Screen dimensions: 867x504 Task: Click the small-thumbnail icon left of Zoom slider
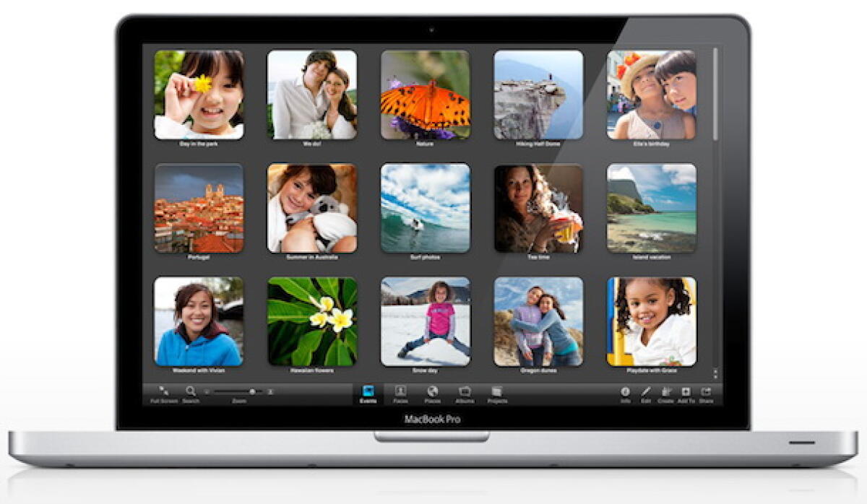207,391
